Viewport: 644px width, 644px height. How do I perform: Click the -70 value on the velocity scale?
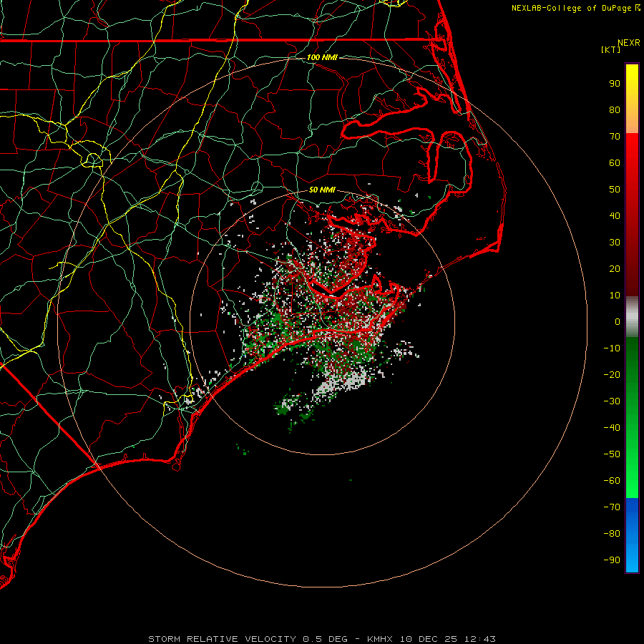click(x=612, y=507)
